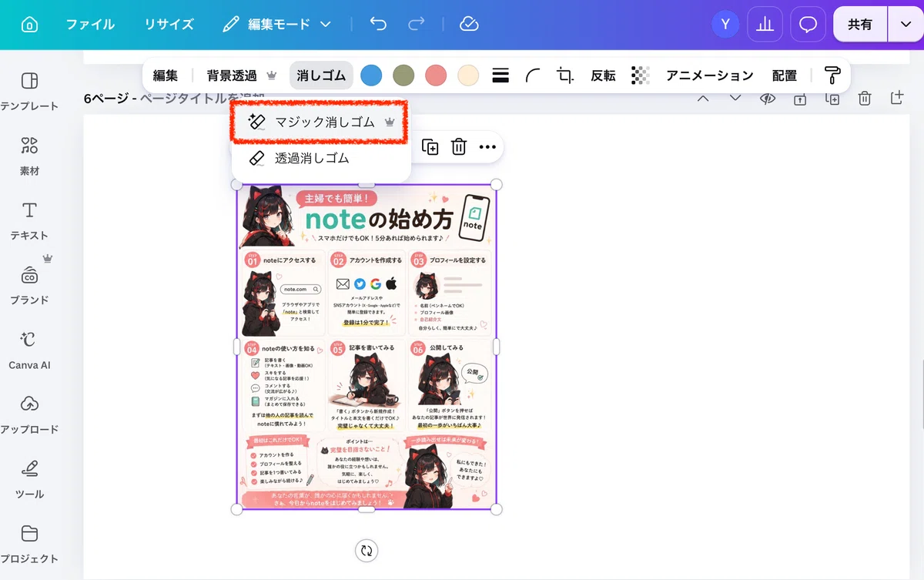Open テンプレート in the sidebar
Screen dimensions: 924x580
29,91
